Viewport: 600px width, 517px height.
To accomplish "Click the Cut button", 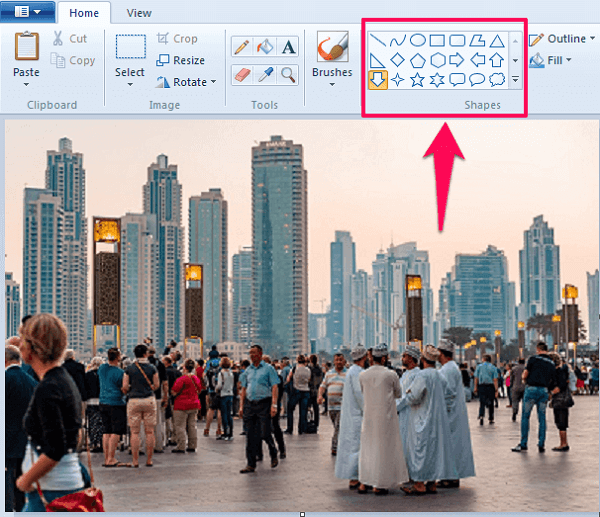I will (70, 38).
